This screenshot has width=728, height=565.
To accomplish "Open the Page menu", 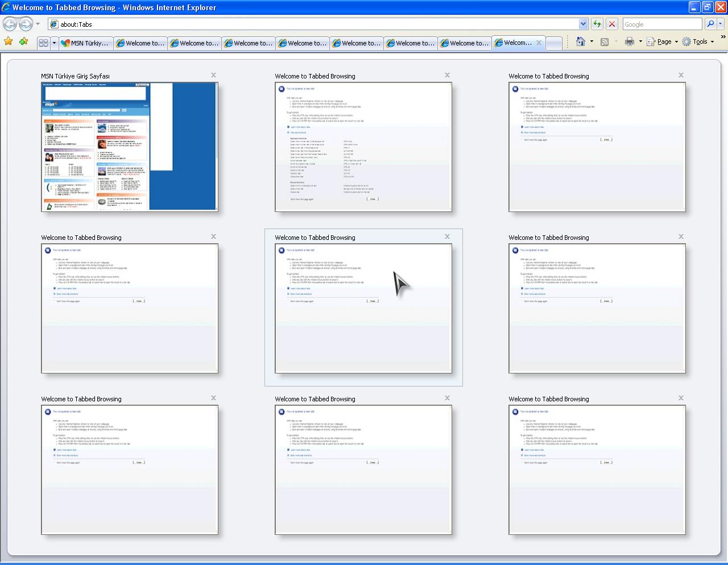I will pyautogui.click(x=662, y=41).
